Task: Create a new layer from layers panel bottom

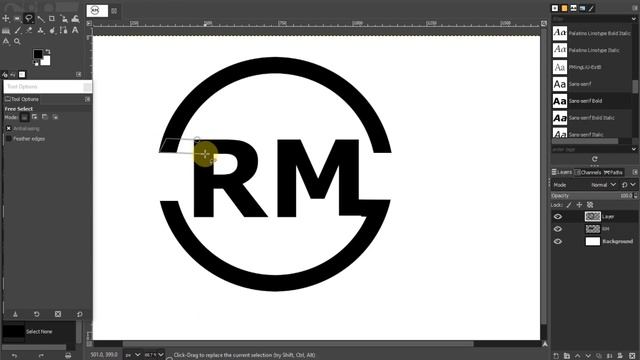Action: tap(556, 356)
